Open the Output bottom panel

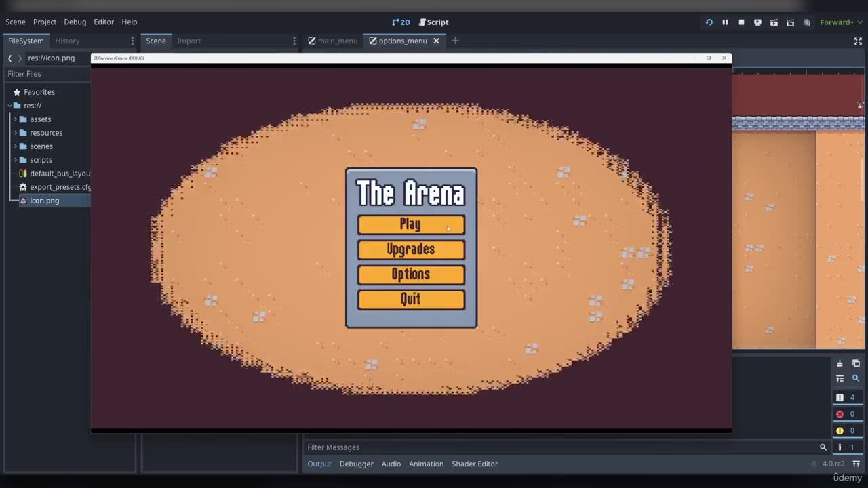click(x=319, y=464)
